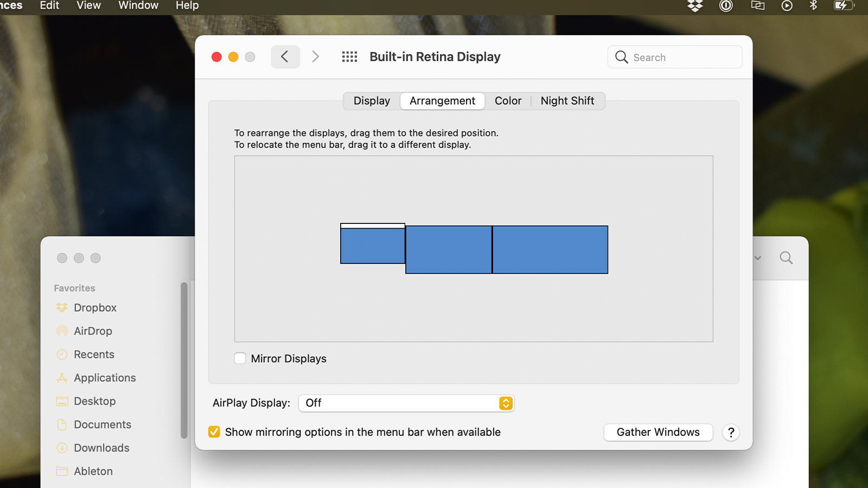Screen dimensions: 868x488
Task: Open the help question mark button
Action: click(x=731, y=432)
